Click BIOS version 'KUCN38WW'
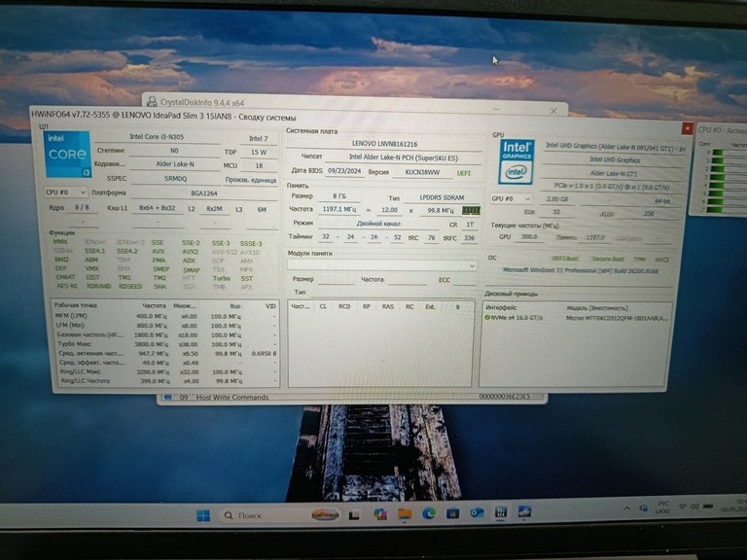The image size is (747, 560). tap(422, 172)
